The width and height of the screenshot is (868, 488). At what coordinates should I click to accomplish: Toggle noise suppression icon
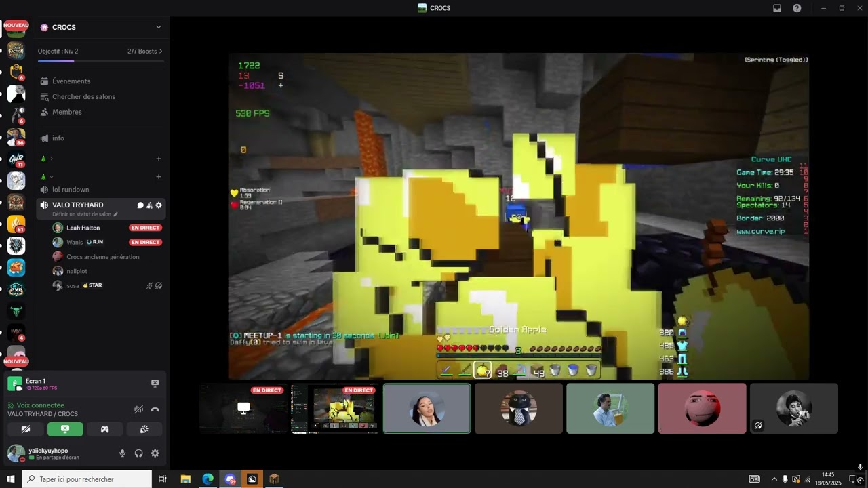click(x=138, y=409)
